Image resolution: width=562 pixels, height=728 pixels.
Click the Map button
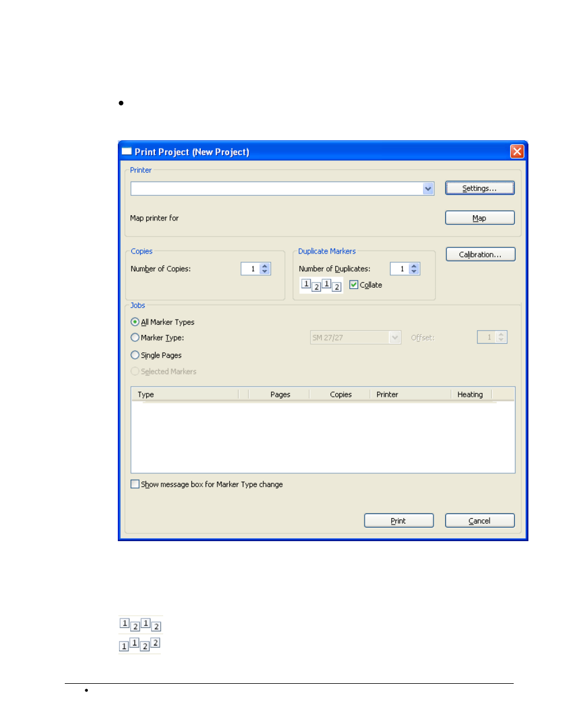click(480, 218)
